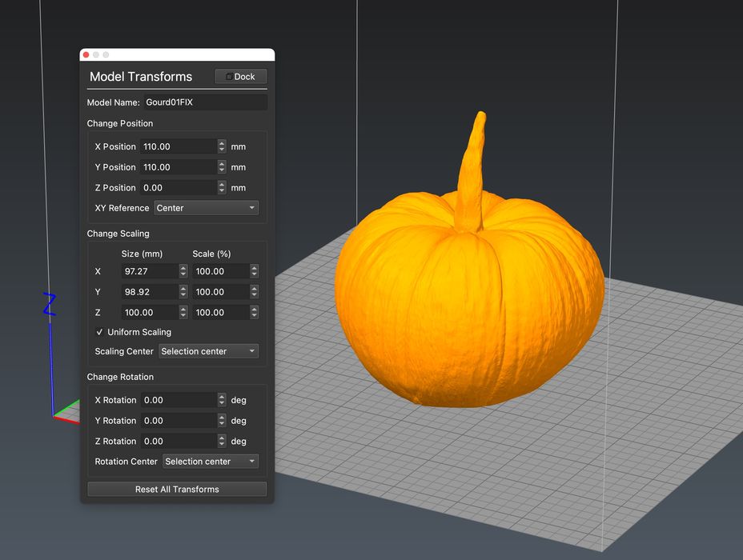Click the X Rotation stepper arrows
The width and height of the screenshot is (743, 560).
click(222, 400)
